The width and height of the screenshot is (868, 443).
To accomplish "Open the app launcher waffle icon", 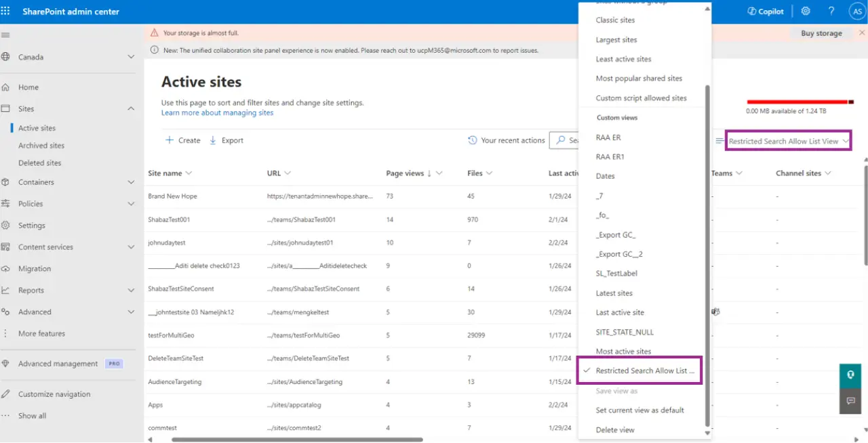I will 5,12.
